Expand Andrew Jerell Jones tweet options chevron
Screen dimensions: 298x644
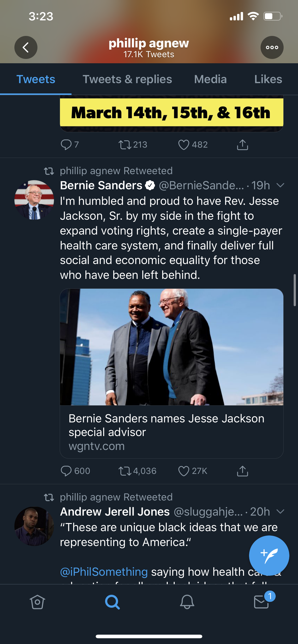tap(280, 512)
